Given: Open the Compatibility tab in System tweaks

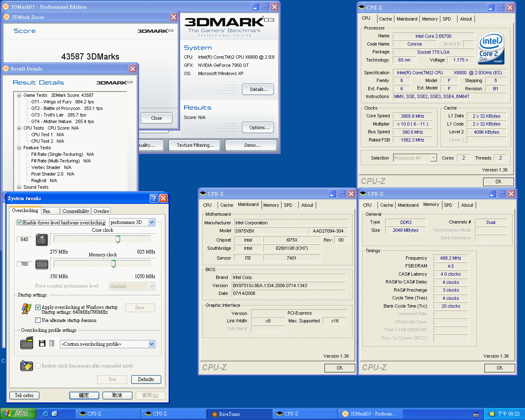Looking at the screenshot, I should click(75, 211).
